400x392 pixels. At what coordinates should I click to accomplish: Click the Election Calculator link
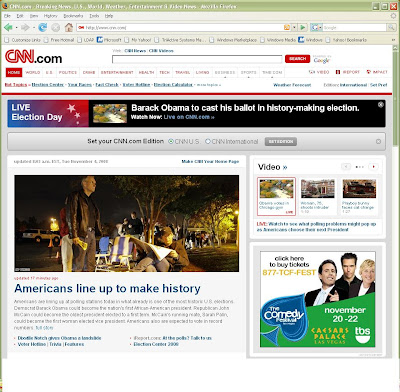[173, 85]
